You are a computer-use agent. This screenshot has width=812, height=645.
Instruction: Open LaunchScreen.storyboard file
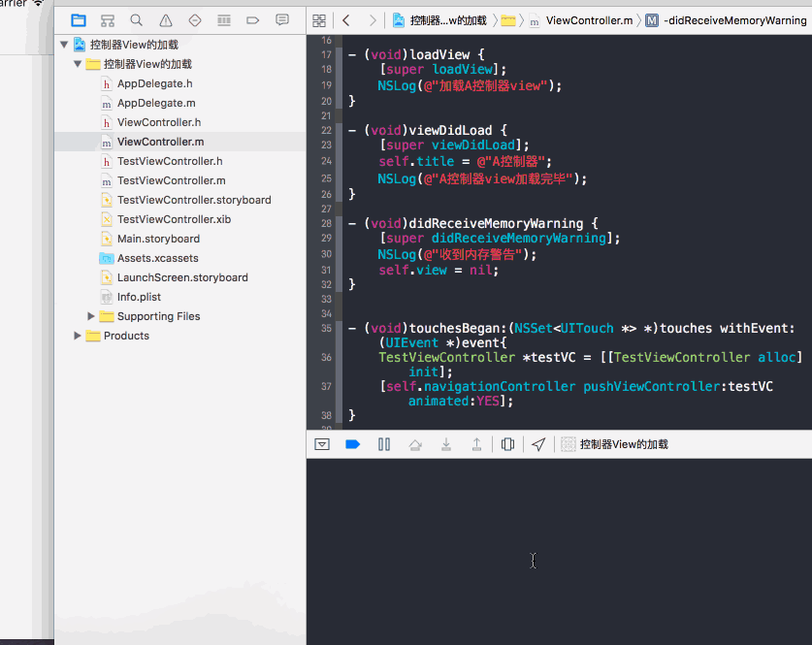tap(182, 277)
